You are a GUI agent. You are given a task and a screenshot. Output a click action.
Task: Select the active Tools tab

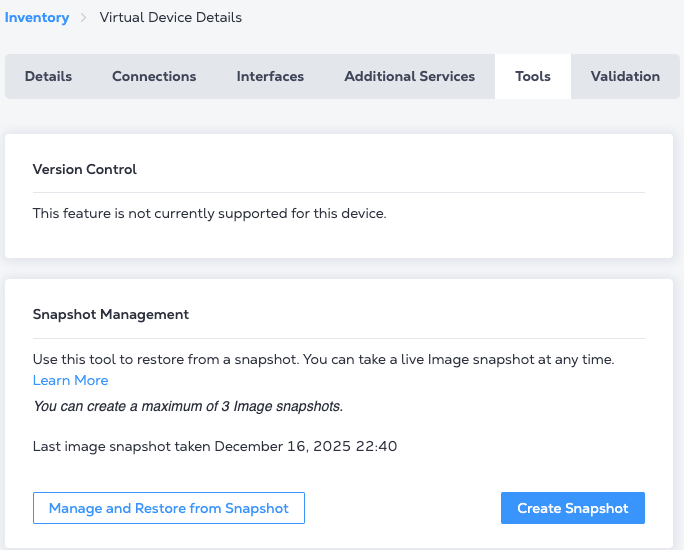532,76
